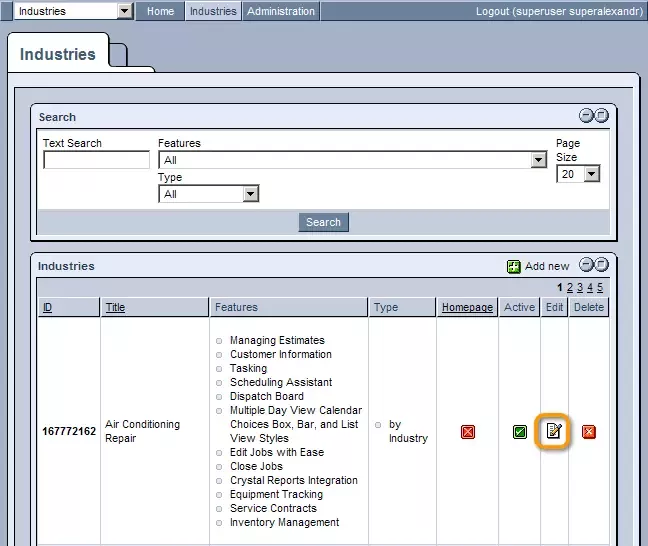Go to the Home menu item
The height and width of the screenshot is (546, 648).
pyautogui.click(x=160, y=11)
